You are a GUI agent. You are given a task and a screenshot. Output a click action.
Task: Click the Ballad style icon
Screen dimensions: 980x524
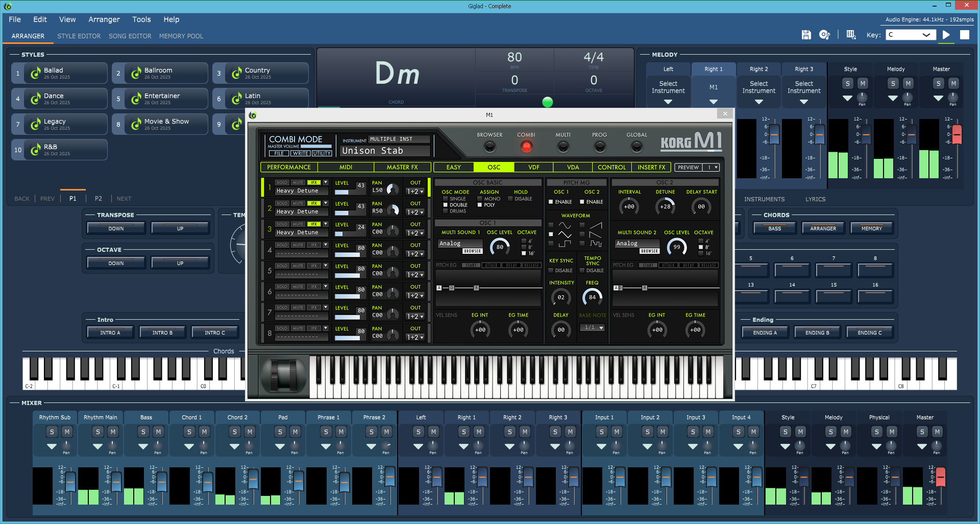(35, 73)
